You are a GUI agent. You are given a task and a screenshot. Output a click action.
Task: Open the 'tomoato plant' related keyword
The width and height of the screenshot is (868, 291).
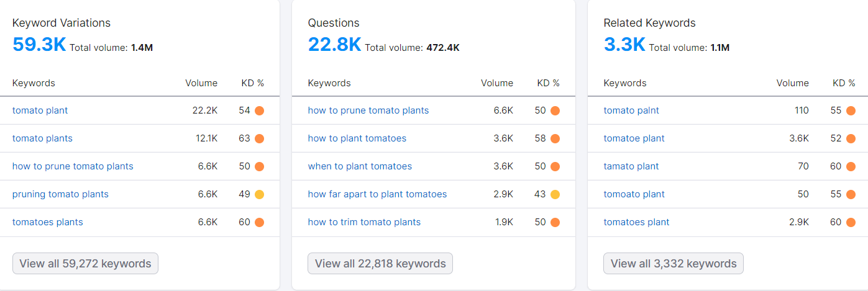(634, 194)
